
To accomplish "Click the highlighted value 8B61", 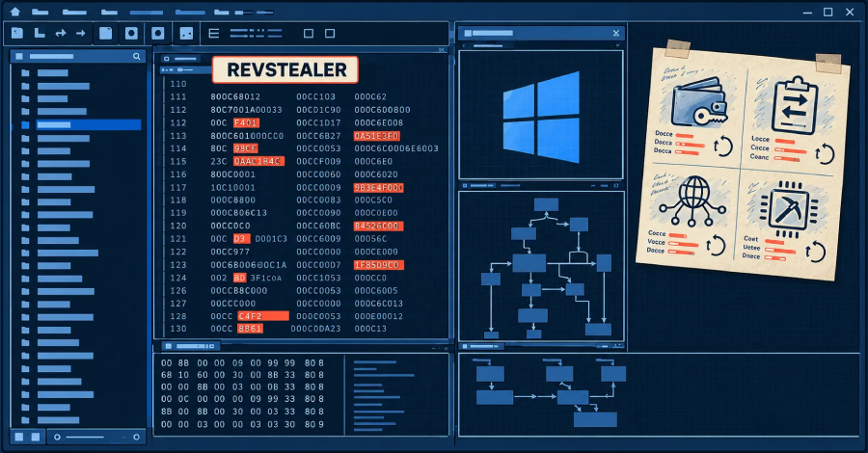I will 250,329.
